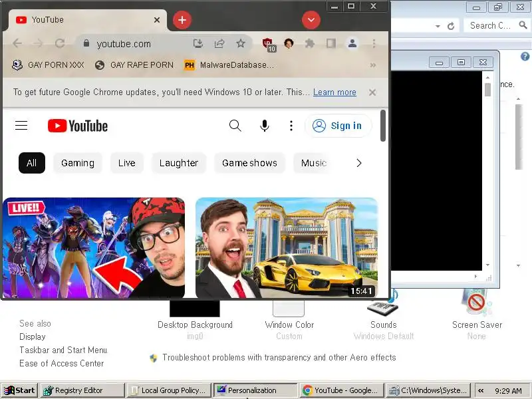The width and height of the screenshot is (532, 399).
Task: Open Desktop Background settings in Personalization
Action: coord(195,321)
